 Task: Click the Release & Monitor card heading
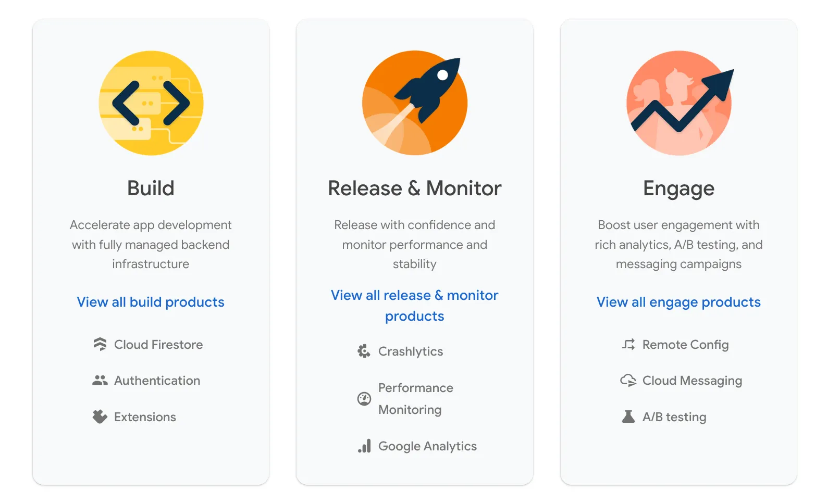coord(415,188)
